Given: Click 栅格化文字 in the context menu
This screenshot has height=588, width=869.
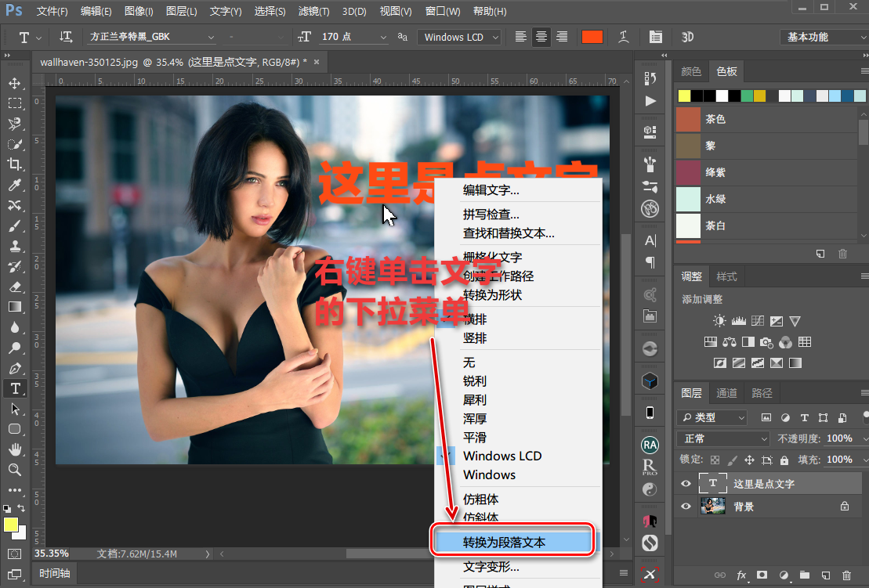Looking at the screenshot, I should point(492,257).
